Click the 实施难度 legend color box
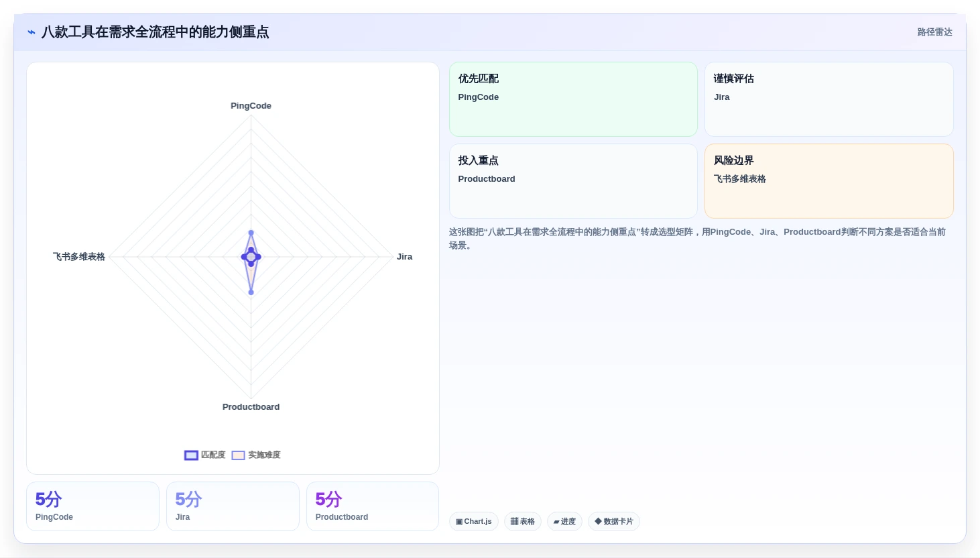The image size is (980, 558). (x=238, y=455)
